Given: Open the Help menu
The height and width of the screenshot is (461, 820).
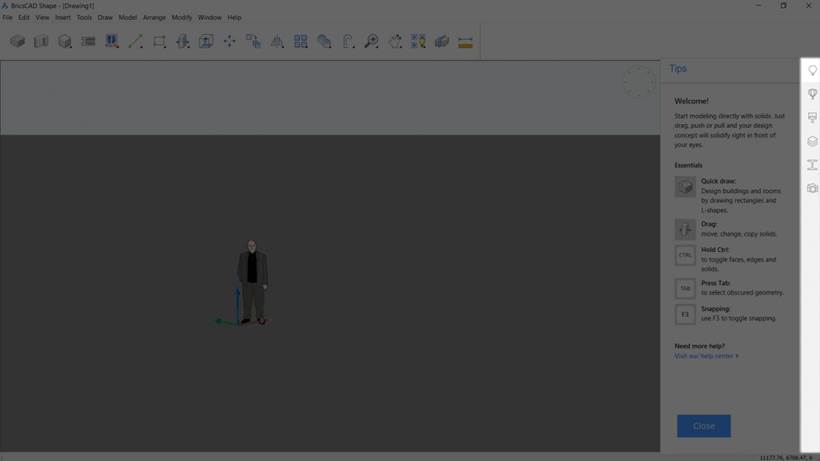Looking at the screenshot, I should click(x=234, y=17).
